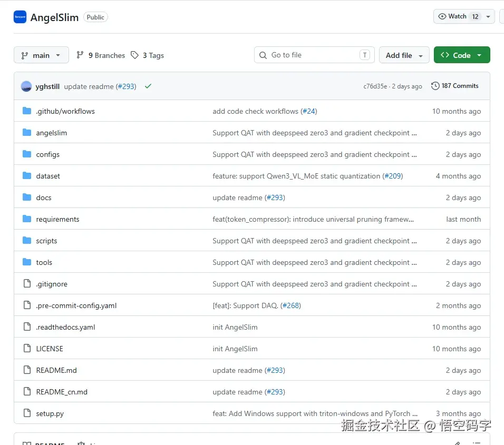
Task: Open the main branch selector dropdown
Action: coord(41,55)
